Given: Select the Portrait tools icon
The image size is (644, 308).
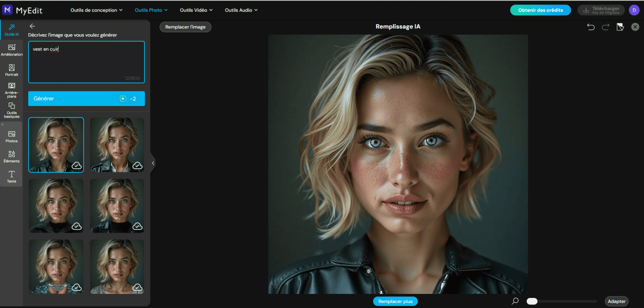Looking at the screenshot, I should [12, 70].
